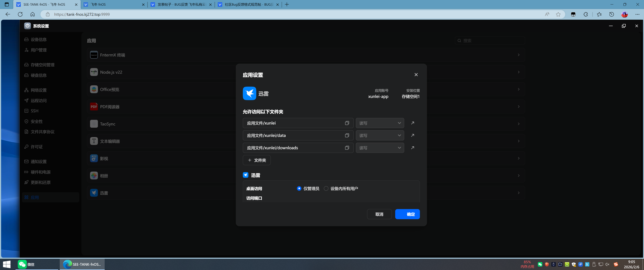Select 设备内所有用户 radio option
644x270 pixels.
coord(326,188)
